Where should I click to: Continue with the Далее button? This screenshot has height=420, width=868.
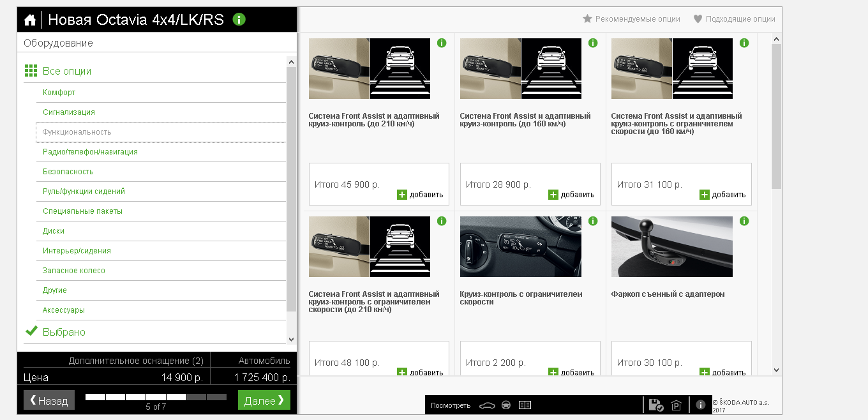coord(264,400)
